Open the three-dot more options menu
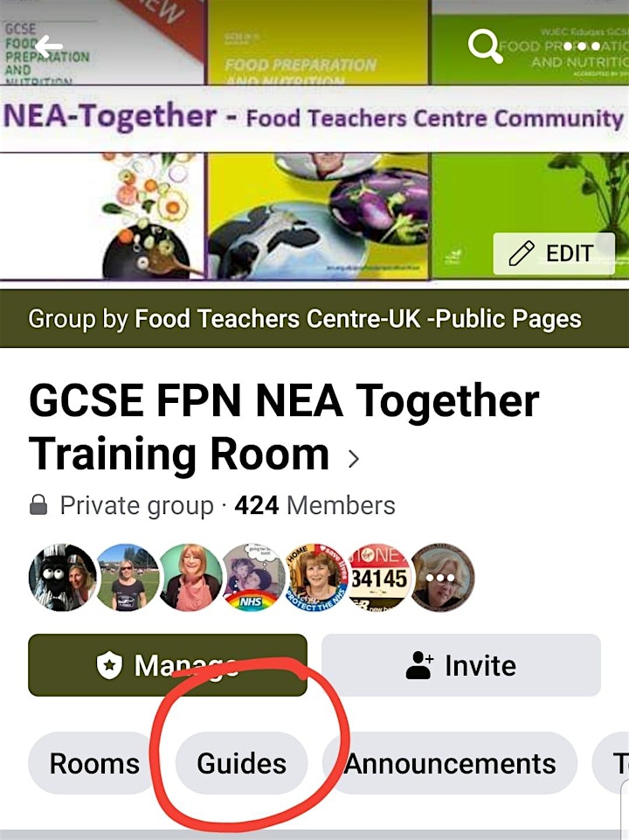Image resolution: width=629 pixels, height=840 pixels. 582,46
